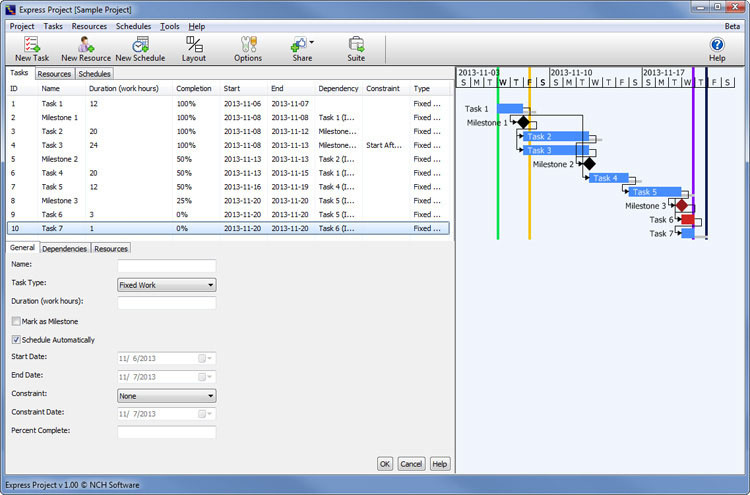750x495 pixels.
Task: Open the Help menu
Action: point(197,26)
